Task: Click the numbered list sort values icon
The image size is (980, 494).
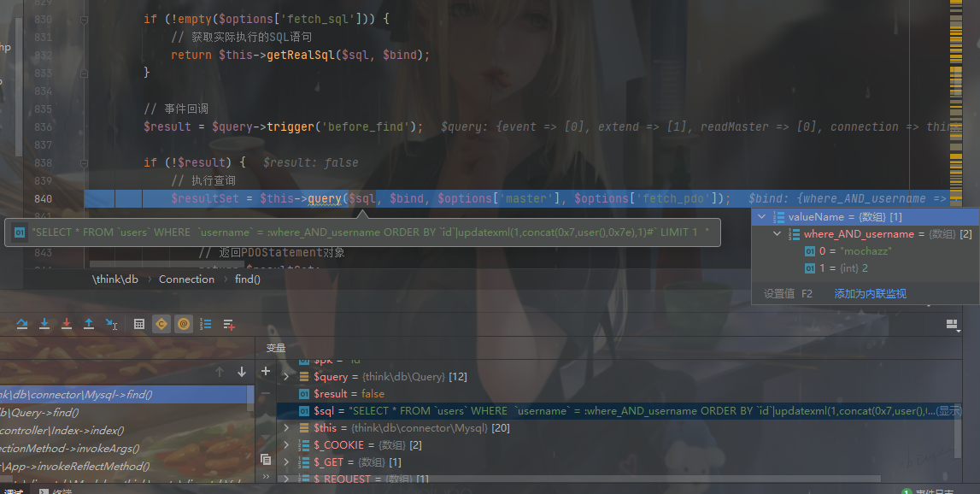Action: tap(206, 324)
